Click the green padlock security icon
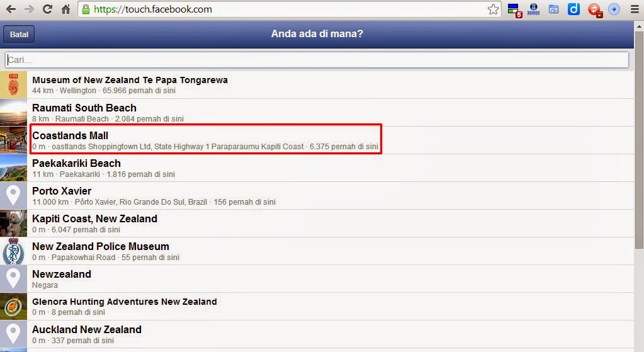Viewport: 644px width, 352px height. click(x=86, y=9)
